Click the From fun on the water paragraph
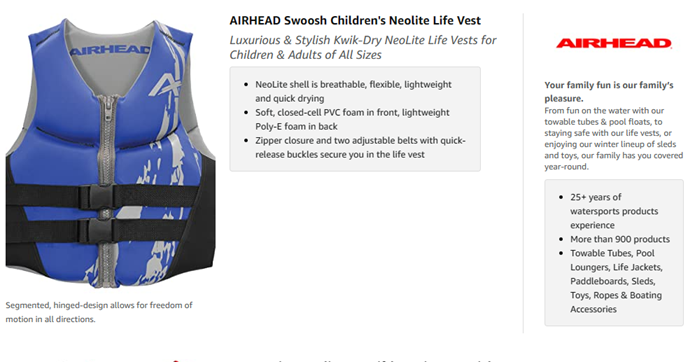 pyautogui.click(x=613, y=138)
